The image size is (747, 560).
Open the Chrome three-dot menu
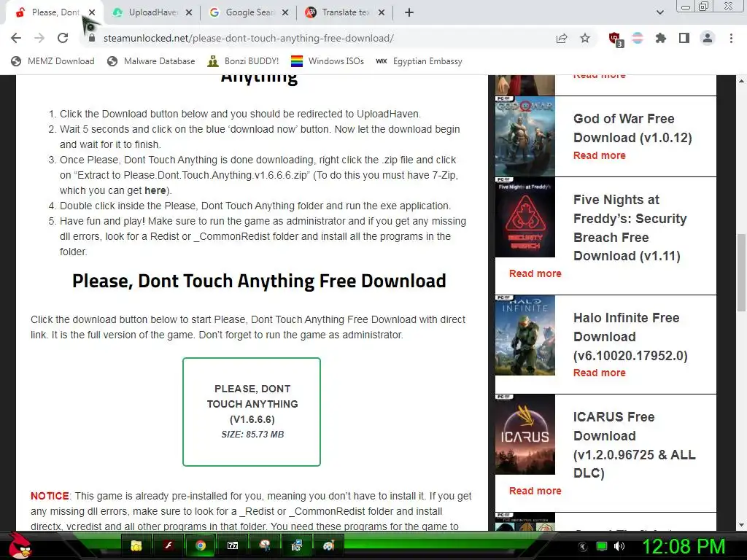pos(731,38)
